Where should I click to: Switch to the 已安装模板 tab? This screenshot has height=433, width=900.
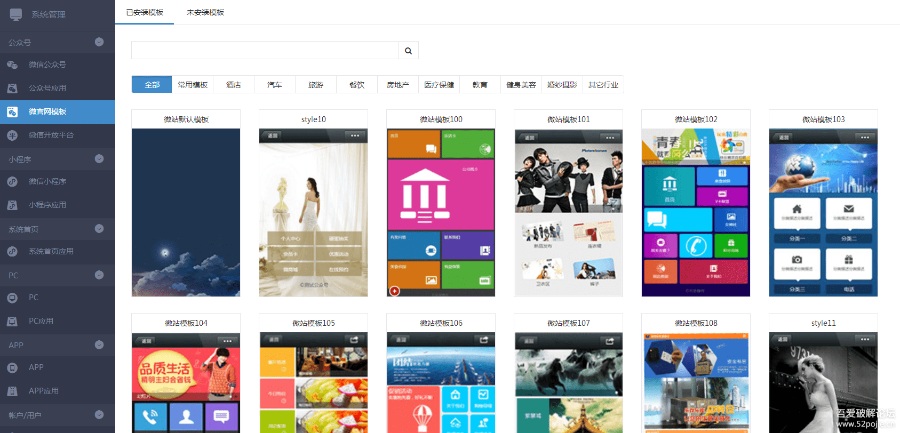[x=144, y=12]
